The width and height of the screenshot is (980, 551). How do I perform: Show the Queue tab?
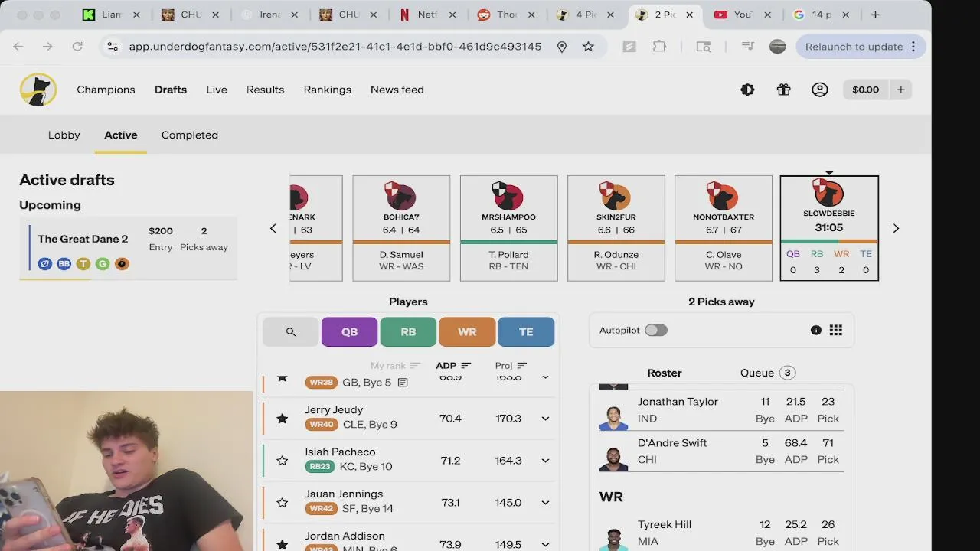[768, 373]
